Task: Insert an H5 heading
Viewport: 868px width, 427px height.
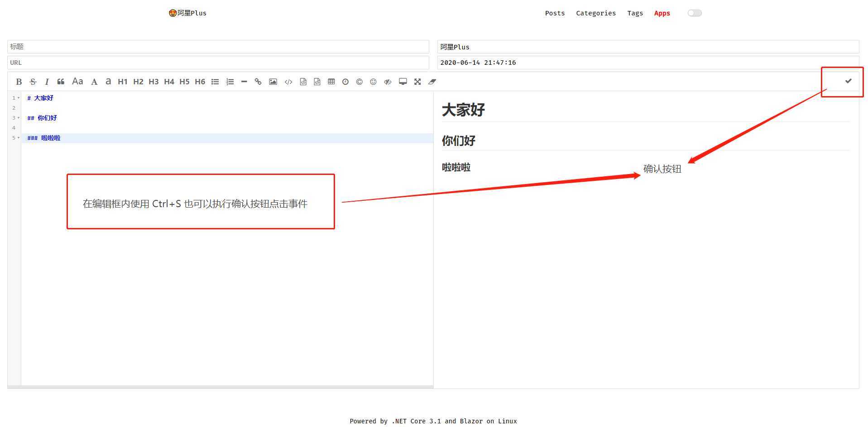Action: (x=184, y=82)
